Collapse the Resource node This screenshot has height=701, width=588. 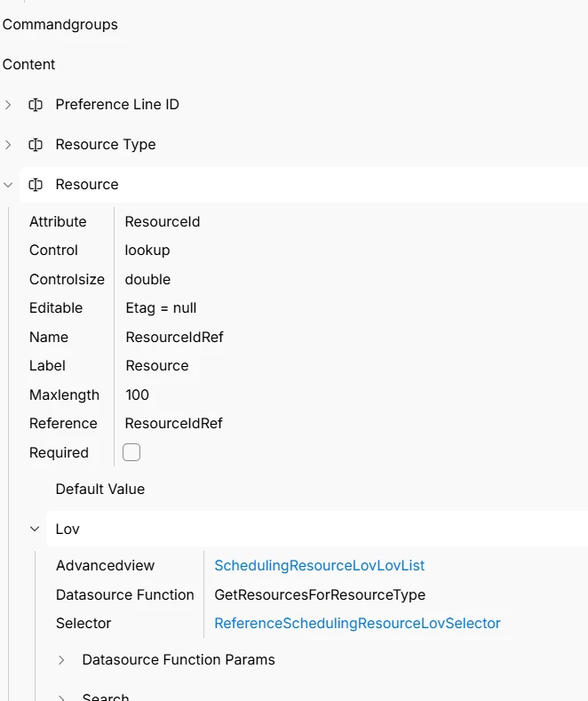[9, 185]
